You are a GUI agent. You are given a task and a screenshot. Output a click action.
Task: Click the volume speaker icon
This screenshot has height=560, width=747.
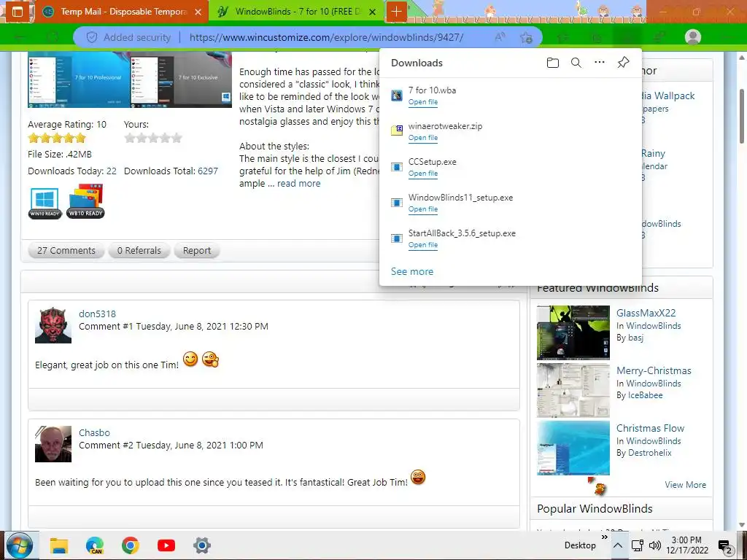655,545
